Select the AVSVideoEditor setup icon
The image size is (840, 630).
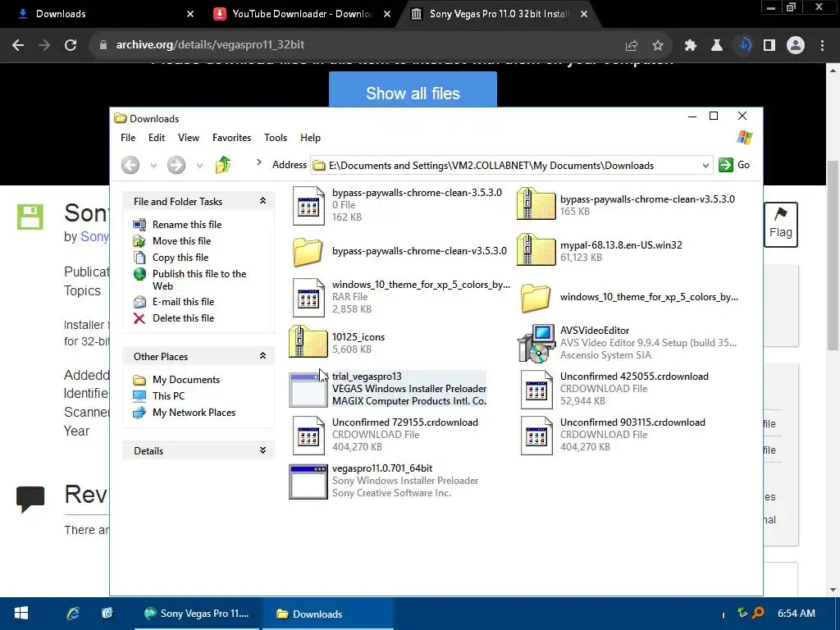pos(536,344)
